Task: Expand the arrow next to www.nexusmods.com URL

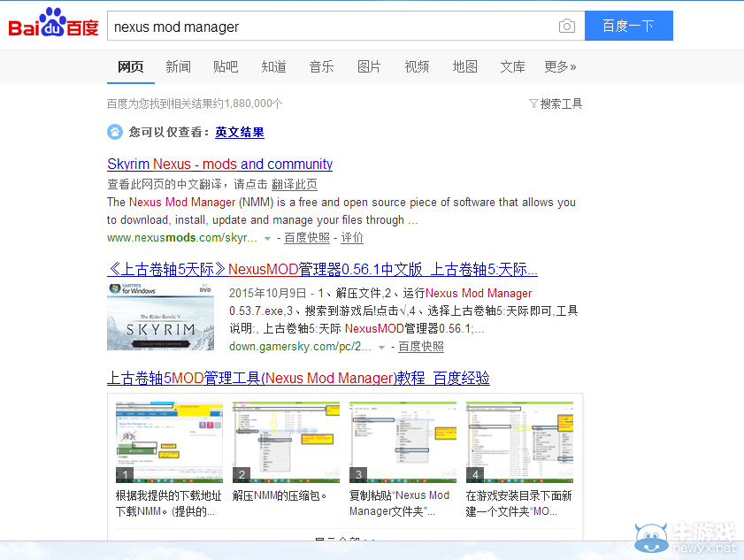Action: pos(268,239)
